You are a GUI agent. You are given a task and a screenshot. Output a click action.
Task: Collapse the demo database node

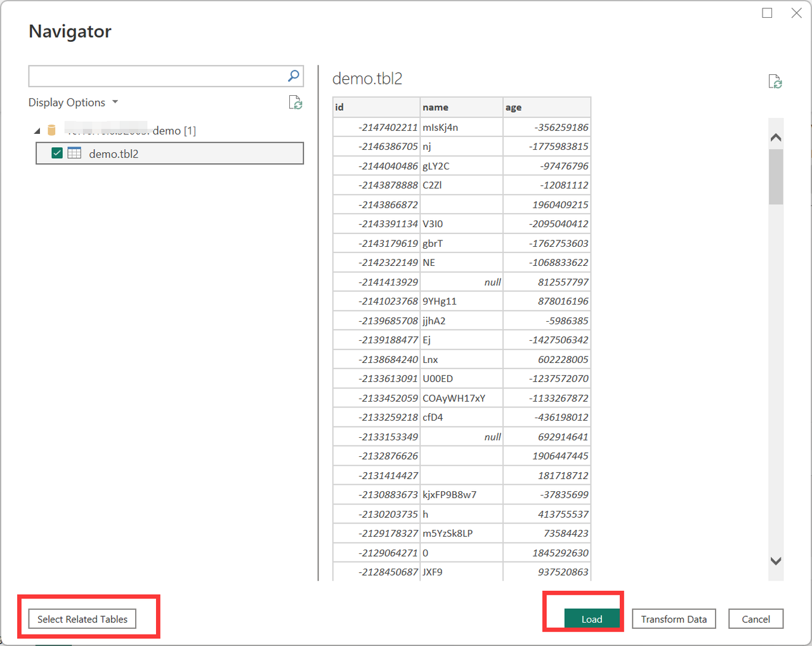[37, 131]
